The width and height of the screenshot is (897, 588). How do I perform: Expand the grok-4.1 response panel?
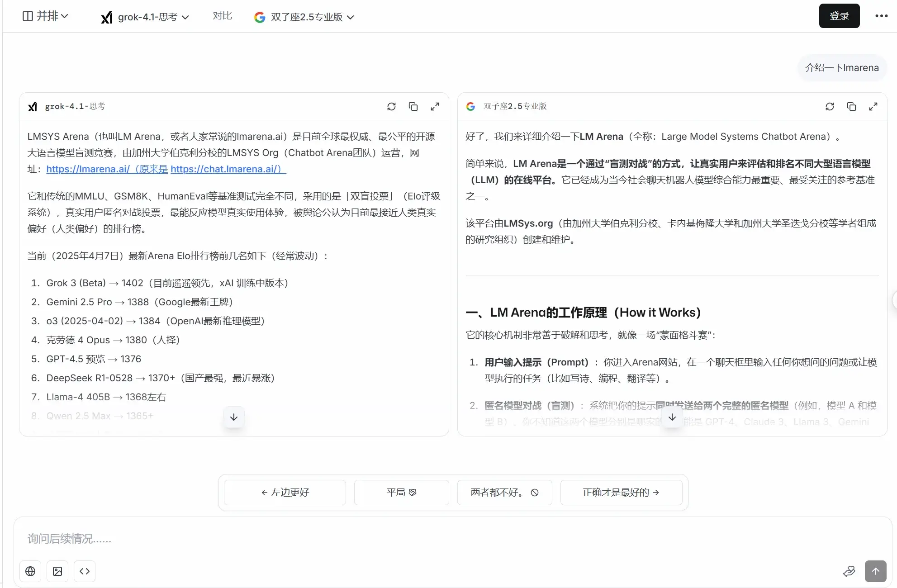tap(435, 106)
